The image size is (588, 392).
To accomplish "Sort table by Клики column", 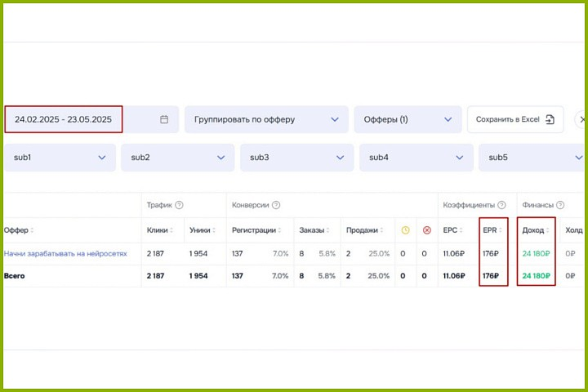I will pyautogui.click(x=159, y=230).
